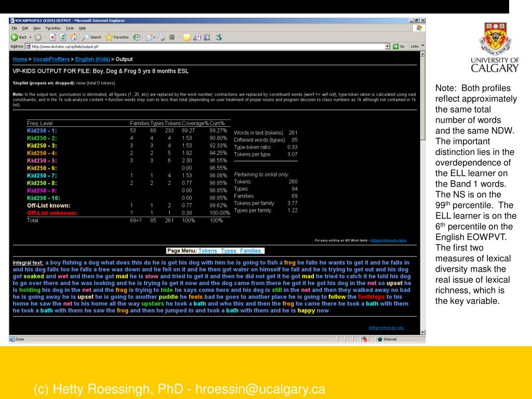
Task: Jump to Tokens in the Page Menu
Action: pyautogui.click(x=208, y=250)
